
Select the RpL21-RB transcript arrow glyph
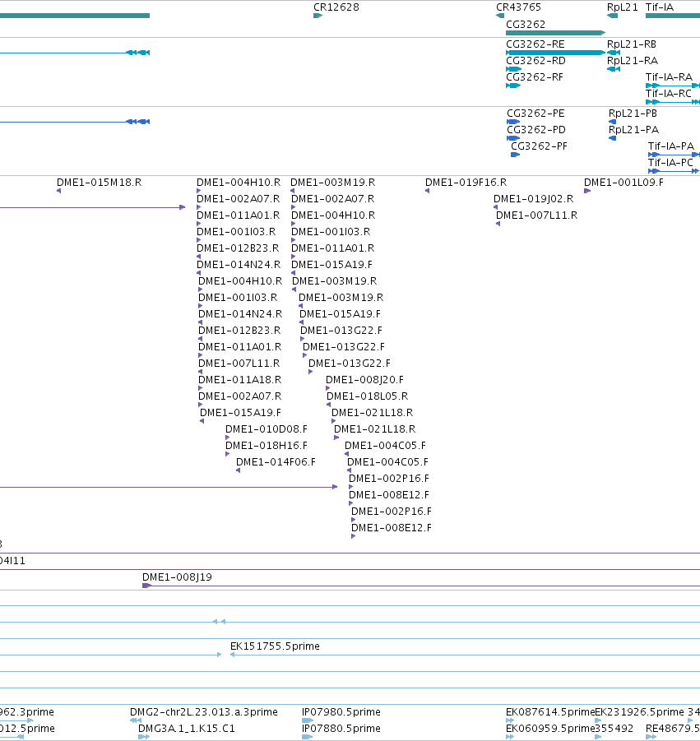pyautogui.click(x=614, y=53)
